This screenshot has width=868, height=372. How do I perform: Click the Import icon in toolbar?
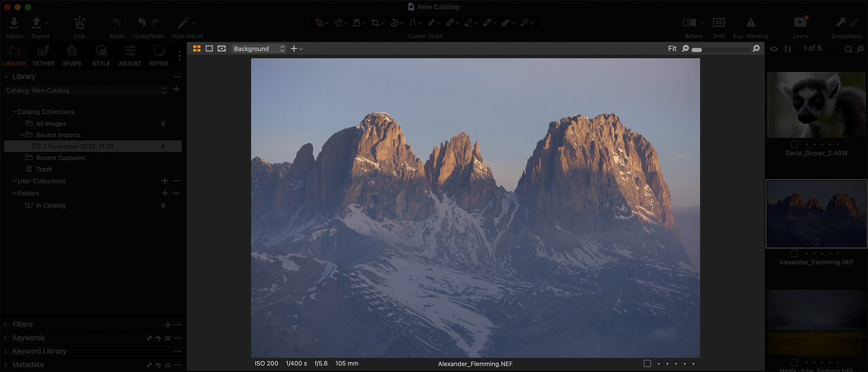pos(14,23)
